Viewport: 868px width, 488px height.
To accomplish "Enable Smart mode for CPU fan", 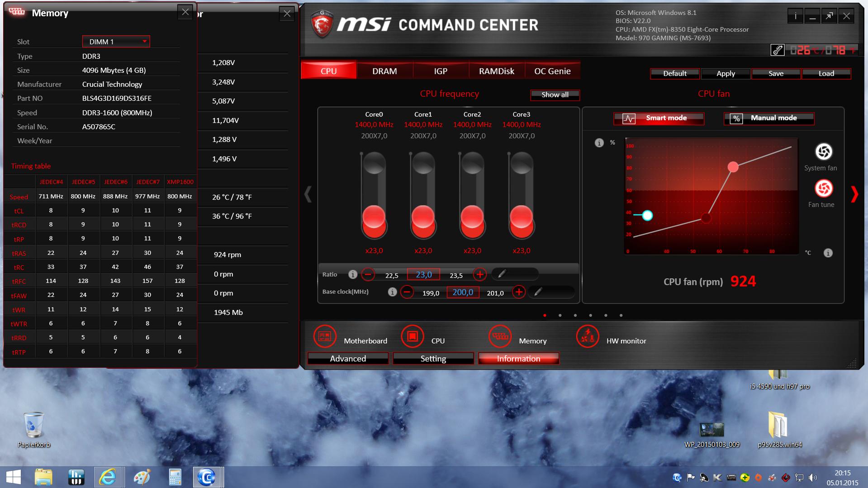I will pyautogui.click(x=659, y=118).
